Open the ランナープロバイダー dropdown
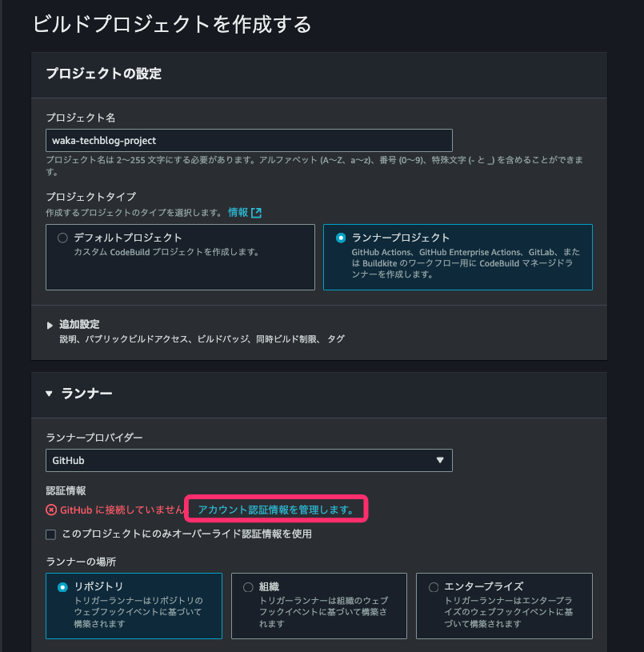The image size is (644, 652). [248, 460]
